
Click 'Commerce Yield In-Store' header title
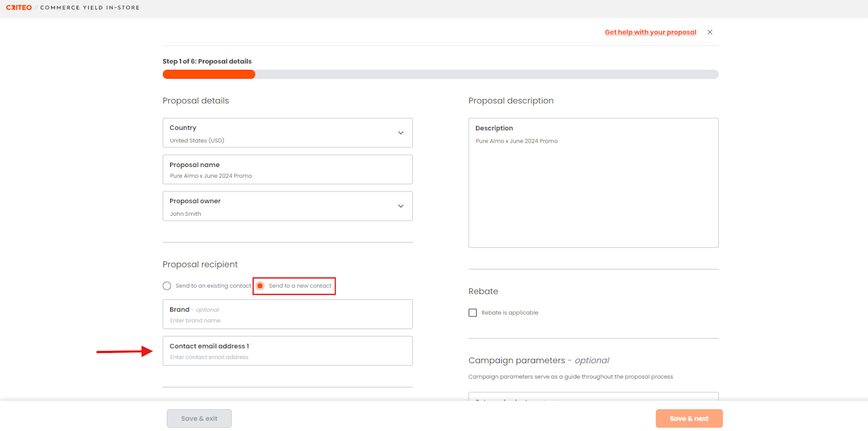90,7
